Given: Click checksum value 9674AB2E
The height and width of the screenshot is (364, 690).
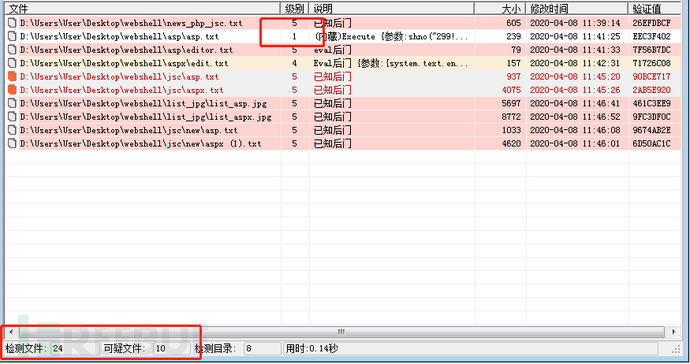Looking at the screenshot, I should coord(652,130).
